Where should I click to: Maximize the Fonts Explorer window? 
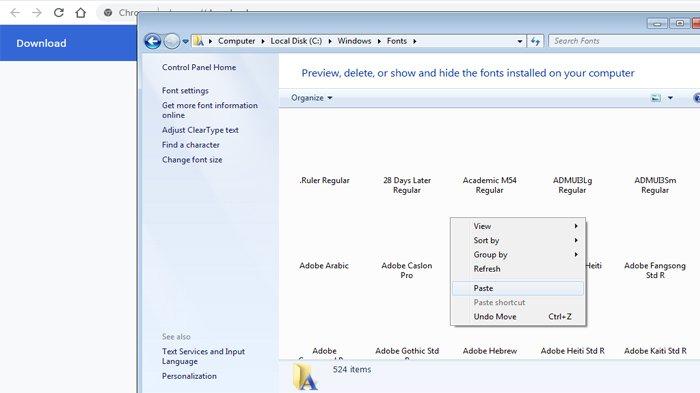pyautogui.click(x=679, y=23)
